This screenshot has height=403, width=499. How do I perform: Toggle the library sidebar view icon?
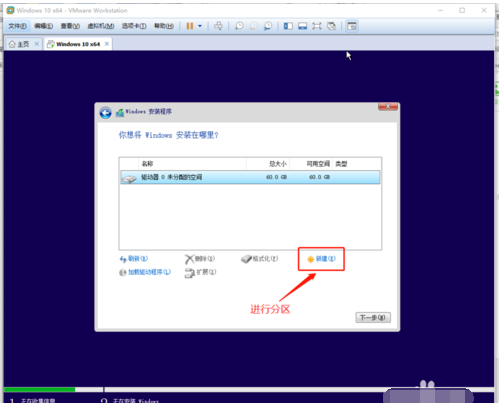click(x=288, y=26)
